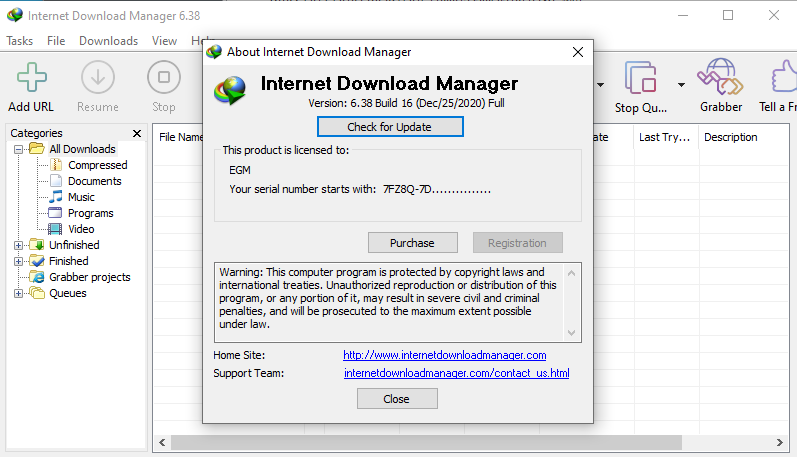Click the Version 6.38 Build 16 text
The width and height of the screenshot is (797, 457).
[406, 103]
